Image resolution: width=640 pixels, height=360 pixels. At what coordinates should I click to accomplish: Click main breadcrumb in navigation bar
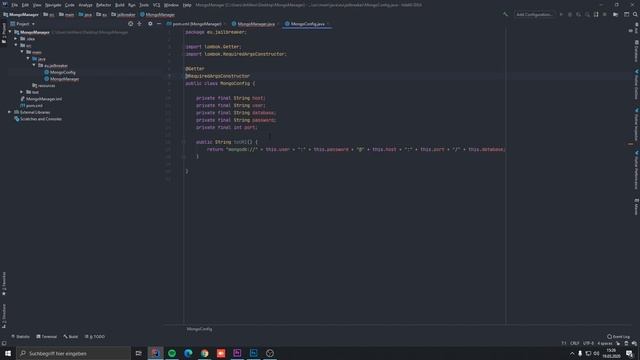[x=67, y=15]
